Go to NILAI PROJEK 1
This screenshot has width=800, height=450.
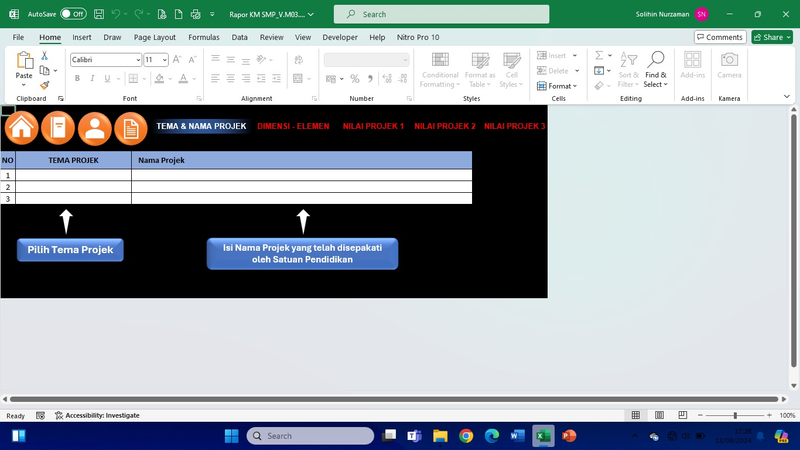point(373,126)
